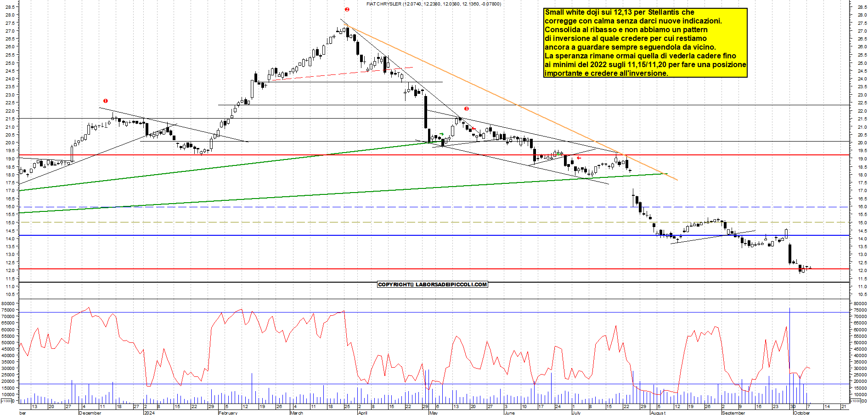Click the April month label
The width and height of the screenshot is (868, 415).
(362, 413)
